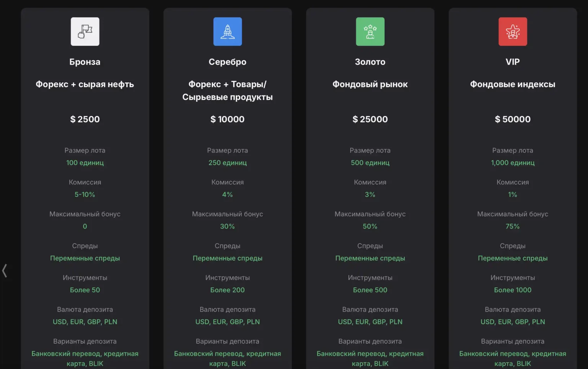The width and height of the screenshot is (588, 369).
Task: Click the Bronze plan flag icon
Action: pos(85,32)
